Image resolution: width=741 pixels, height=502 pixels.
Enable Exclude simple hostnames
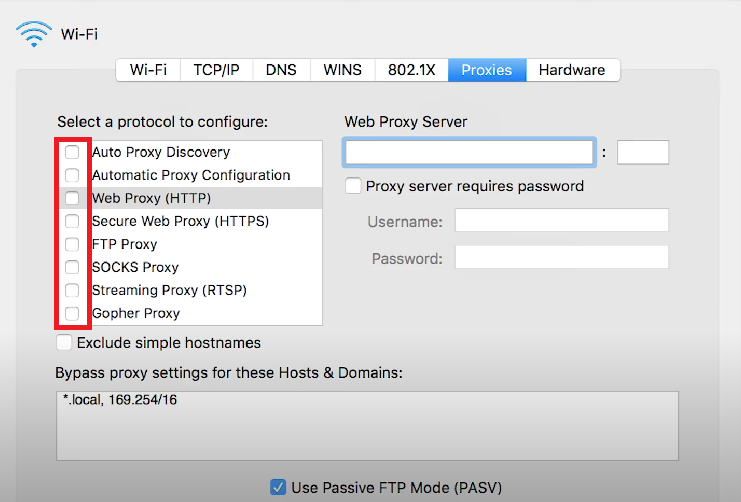coord(64,343)
